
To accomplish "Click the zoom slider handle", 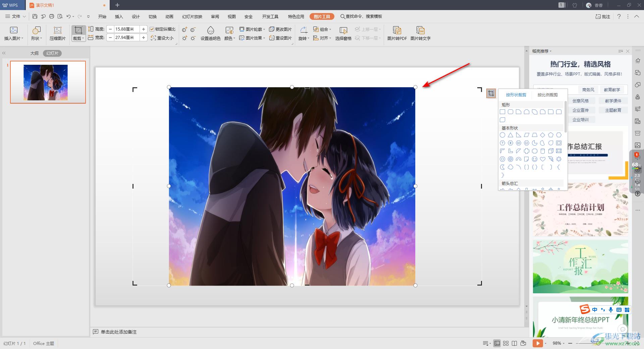I will 598,343.
